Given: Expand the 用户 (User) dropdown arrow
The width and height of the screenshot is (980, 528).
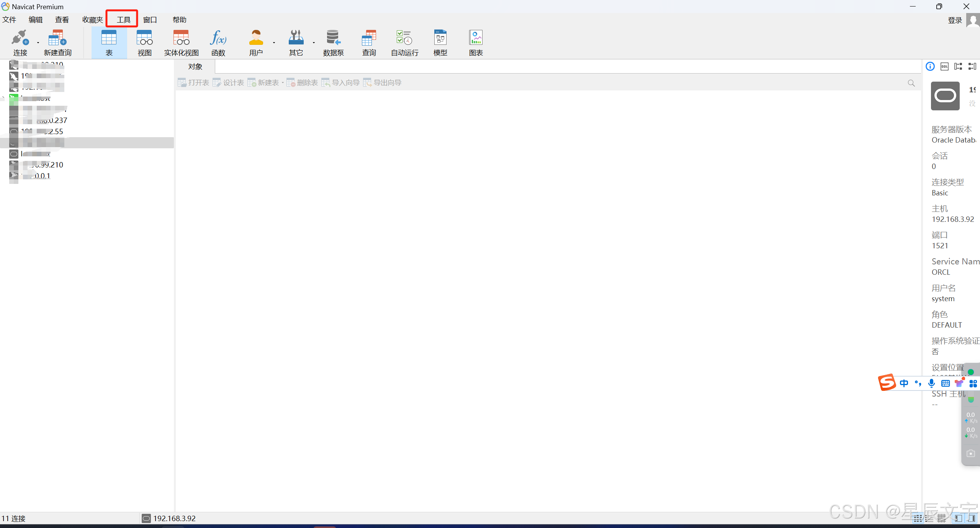Looking at the screenshot, I should tap(274, 43).
